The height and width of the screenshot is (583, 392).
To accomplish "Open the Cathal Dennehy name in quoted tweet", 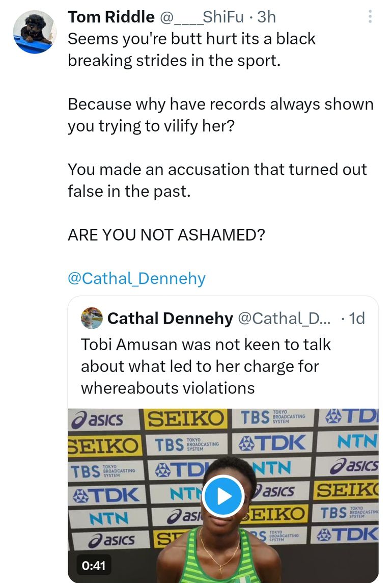I will (x=170, y=319).
